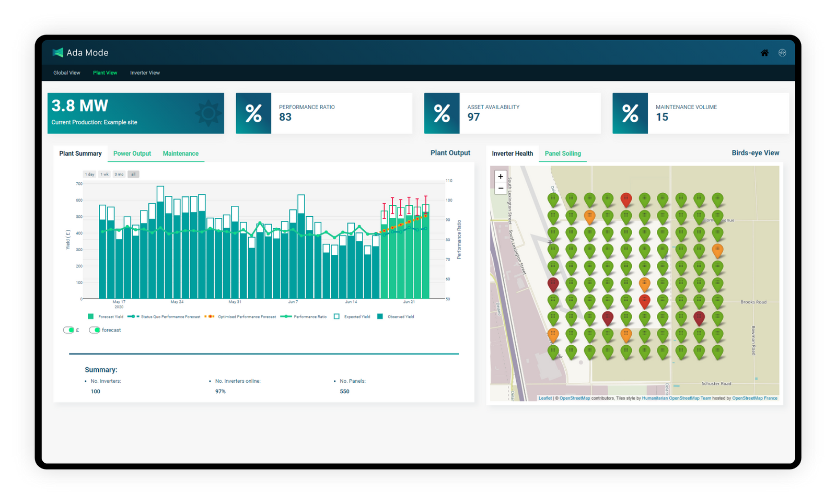
Task: Toggle Forecast Yield legend entry
Action: 106,317
